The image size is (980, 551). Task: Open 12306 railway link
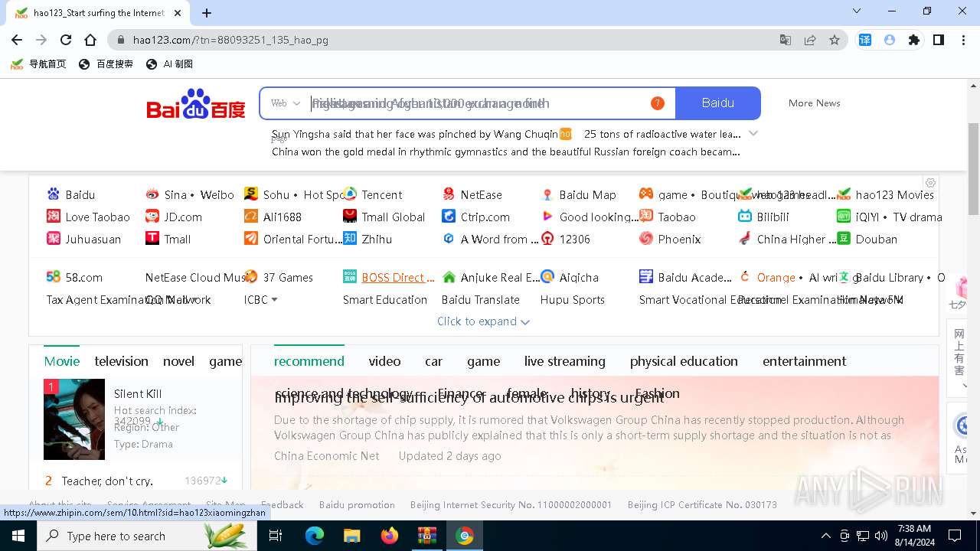575,240
